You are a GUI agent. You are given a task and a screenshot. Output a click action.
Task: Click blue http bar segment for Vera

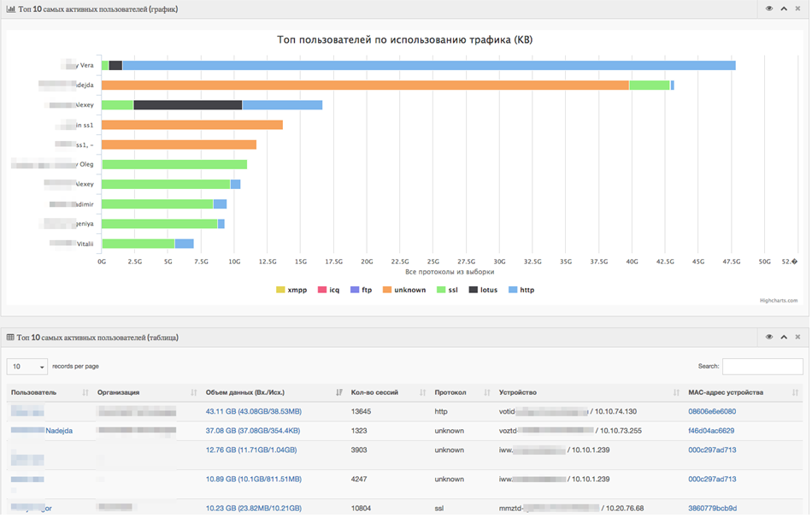[429, 65]
